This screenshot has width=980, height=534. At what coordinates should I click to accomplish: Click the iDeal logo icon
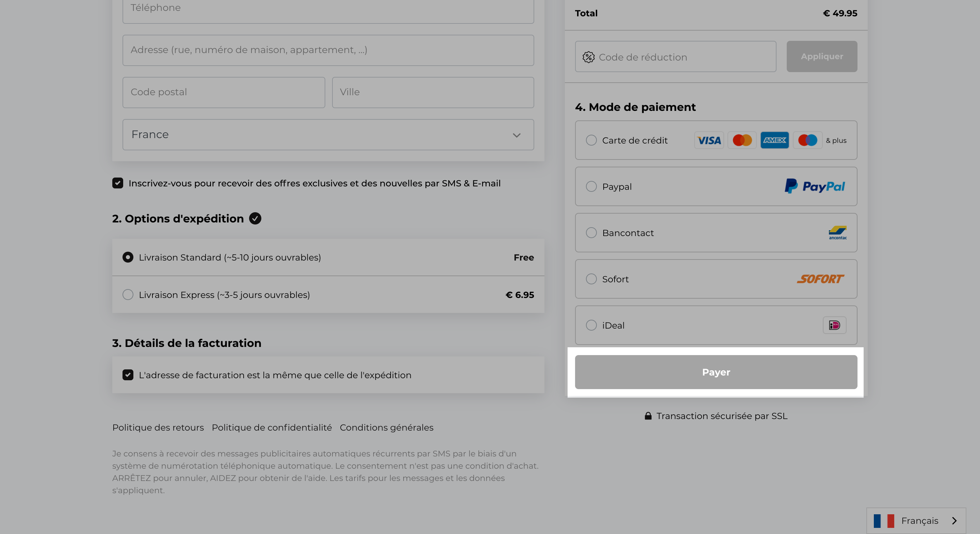[x=834, y=325]
